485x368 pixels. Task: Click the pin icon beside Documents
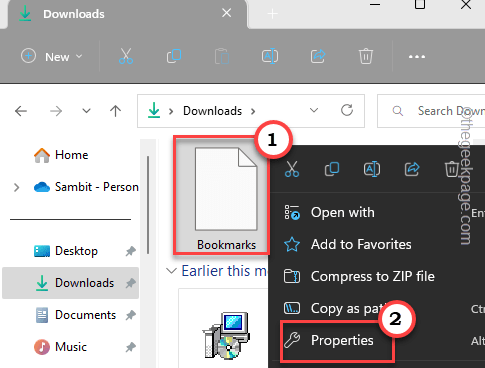(130, 315)
